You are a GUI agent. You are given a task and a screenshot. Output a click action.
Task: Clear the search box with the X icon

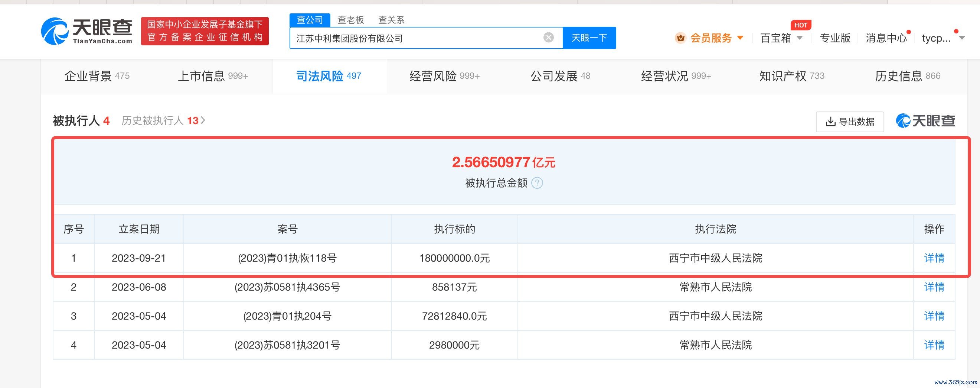pyautogui.click(x=549, y=37)
